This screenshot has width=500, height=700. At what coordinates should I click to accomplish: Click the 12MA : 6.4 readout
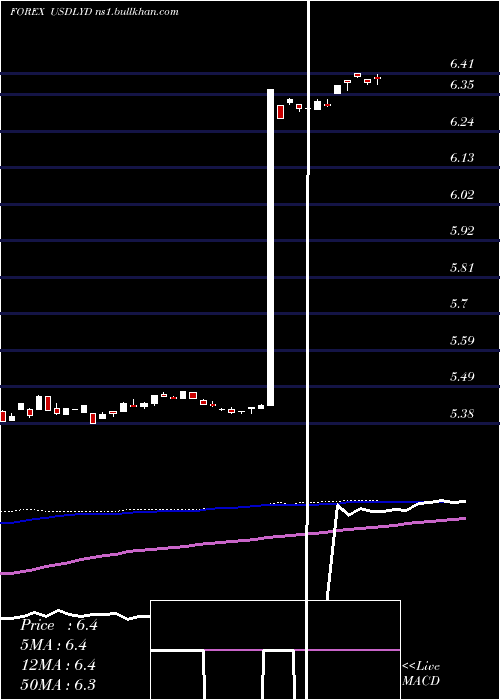(59, 665)
